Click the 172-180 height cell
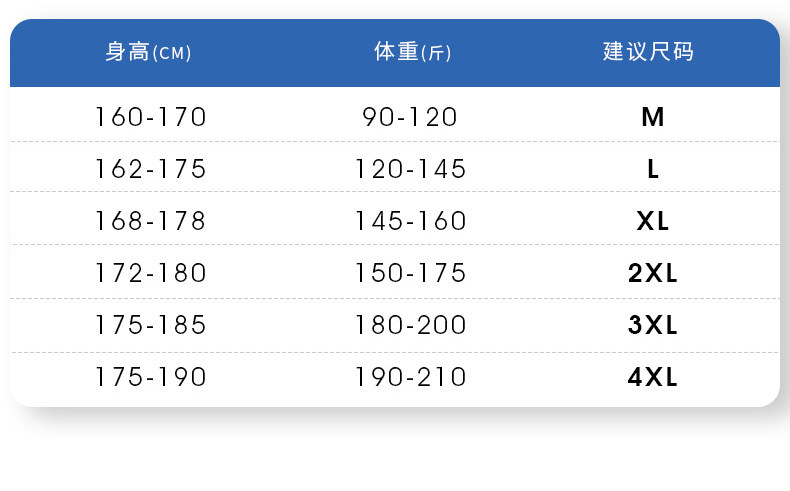The height and width of the screenshot is (491, 790). coord(151,273)
